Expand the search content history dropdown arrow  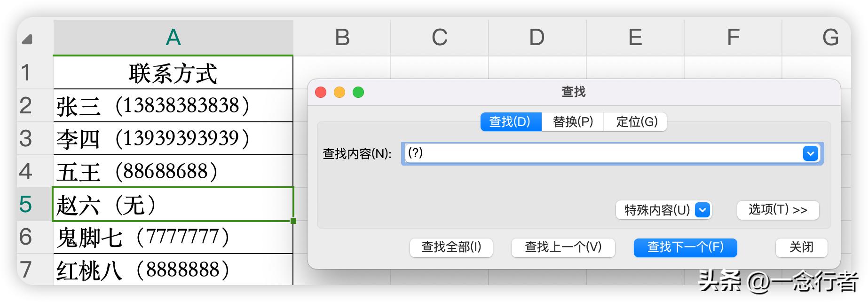coord(810,153)
